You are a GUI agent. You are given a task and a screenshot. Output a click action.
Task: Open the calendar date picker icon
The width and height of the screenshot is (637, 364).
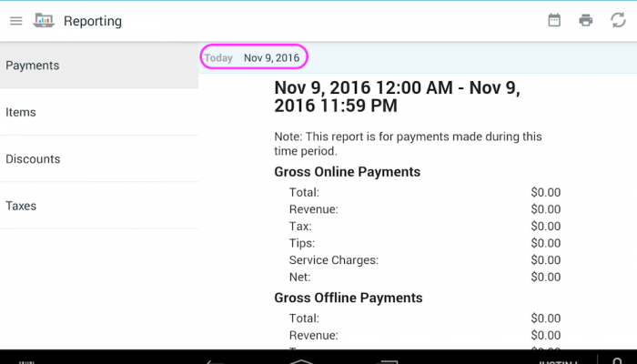click(x=554, y=20)
